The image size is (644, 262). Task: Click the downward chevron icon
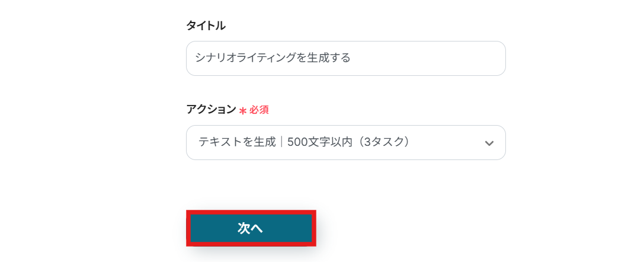click(489, 143)
